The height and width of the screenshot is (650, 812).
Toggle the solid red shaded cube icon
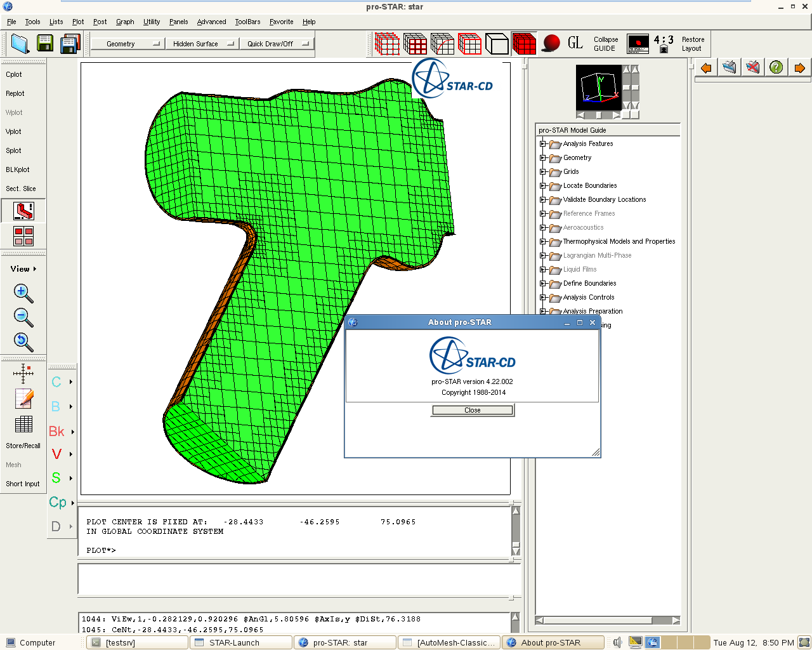524,44
